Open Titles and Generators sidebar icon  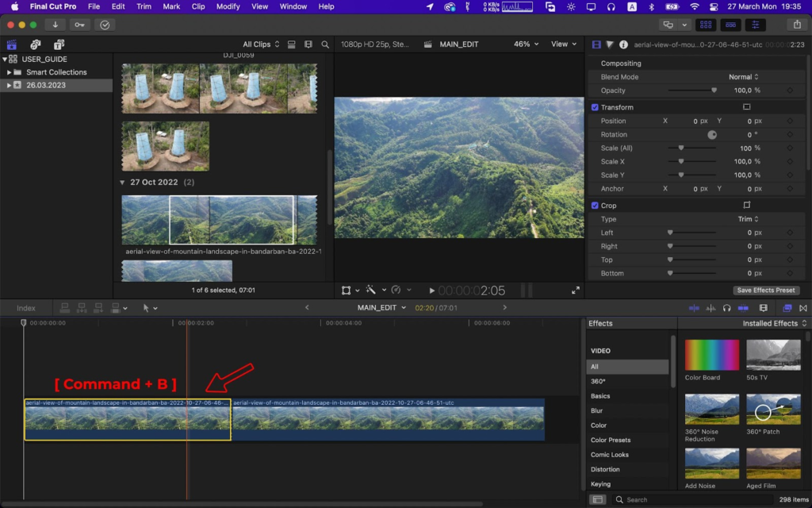(x=59, y=44)
